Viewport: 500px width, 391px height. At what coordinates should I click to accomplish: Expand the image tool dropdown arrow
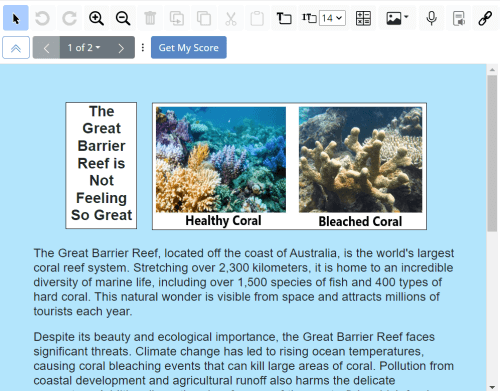pos(406,17)
